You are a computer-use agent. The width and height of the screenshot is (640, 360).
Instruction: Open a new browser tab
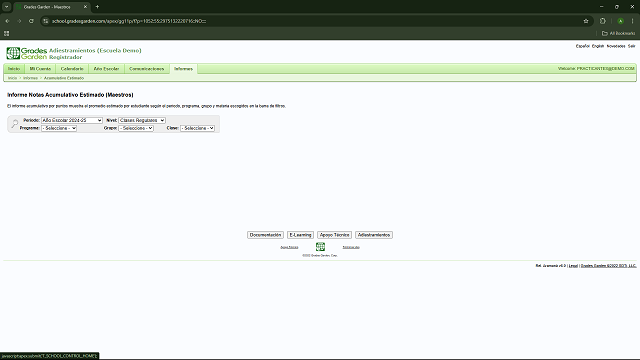(x=97, y=7)
